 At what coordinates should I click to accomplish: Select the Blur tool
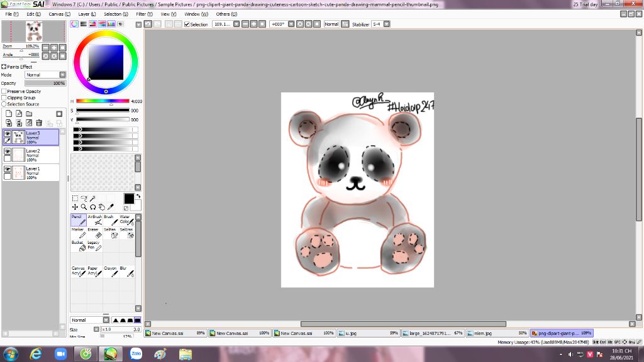click(126, 271)
